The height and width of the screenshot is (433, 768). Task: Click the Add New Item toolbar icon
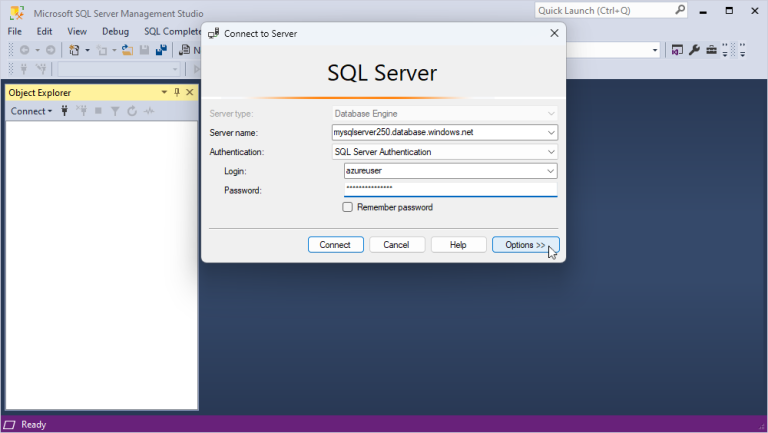(102, 50)
